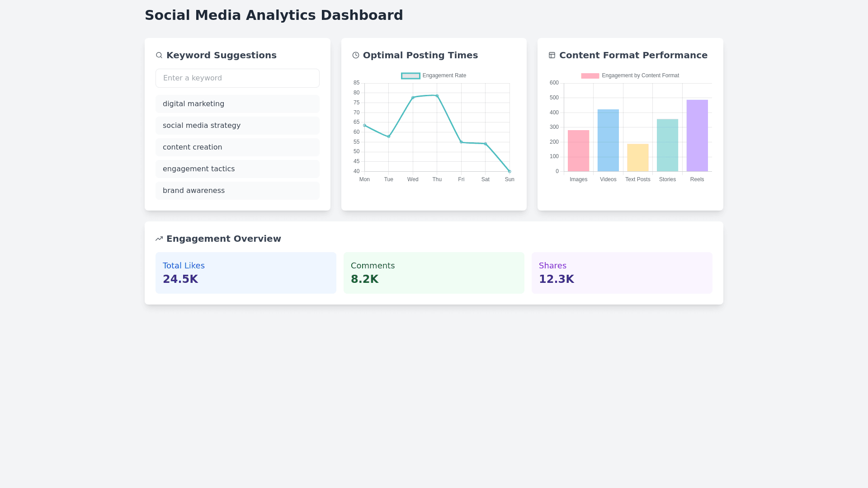Viewport: 868px width, 488px height.
Task: Click the Sunday data point on the line chart
Action: [x=509, y=171]
